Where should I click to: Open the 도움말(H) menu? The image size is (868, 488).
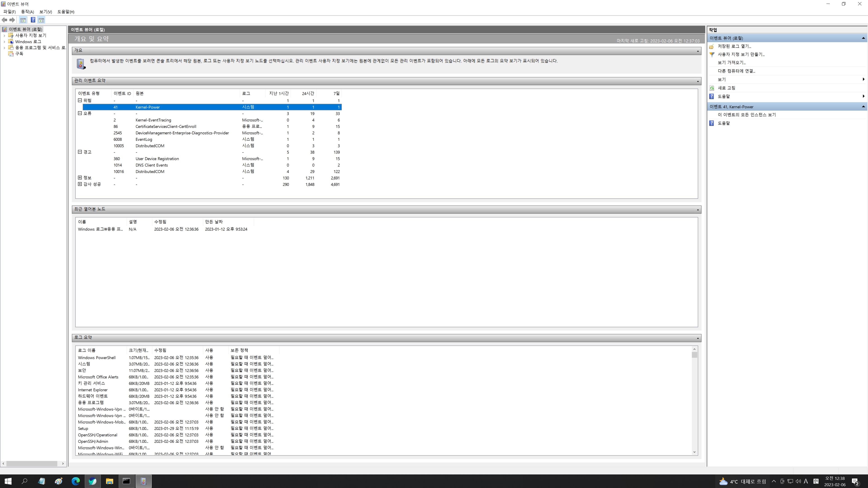tap(66, 12)
